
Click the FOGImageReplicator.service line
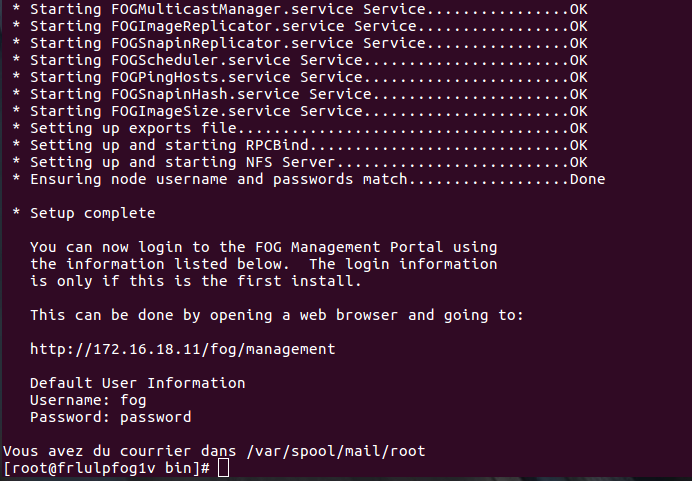click(300, 26)
